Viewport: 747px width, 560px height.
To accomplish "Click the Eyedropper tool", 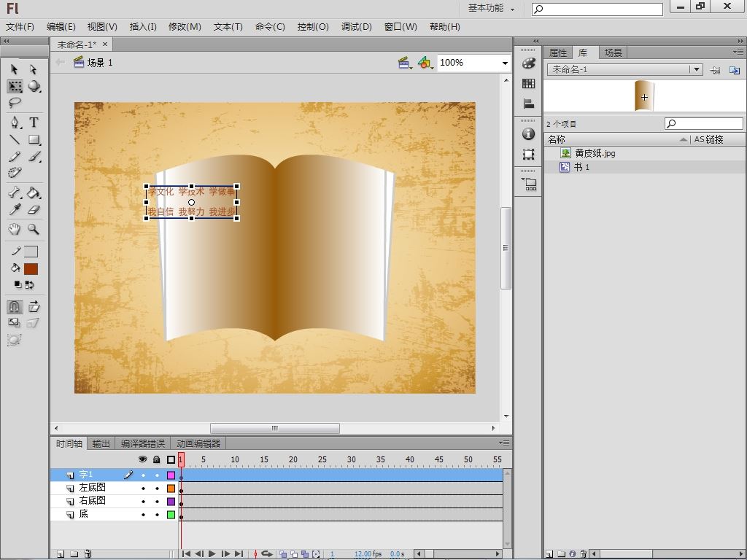I will (x=15, y=210).
